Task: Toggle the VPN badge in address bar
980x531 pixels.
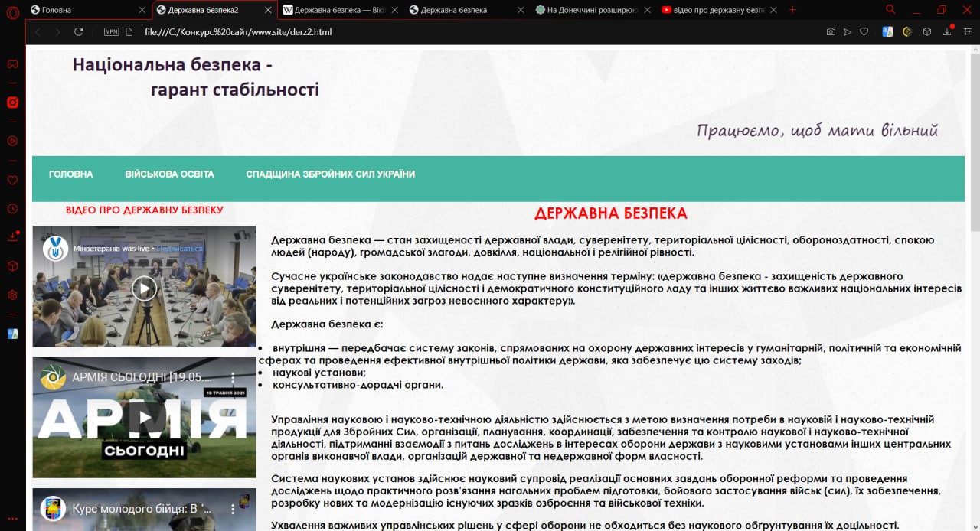Action: coord(111,32)
